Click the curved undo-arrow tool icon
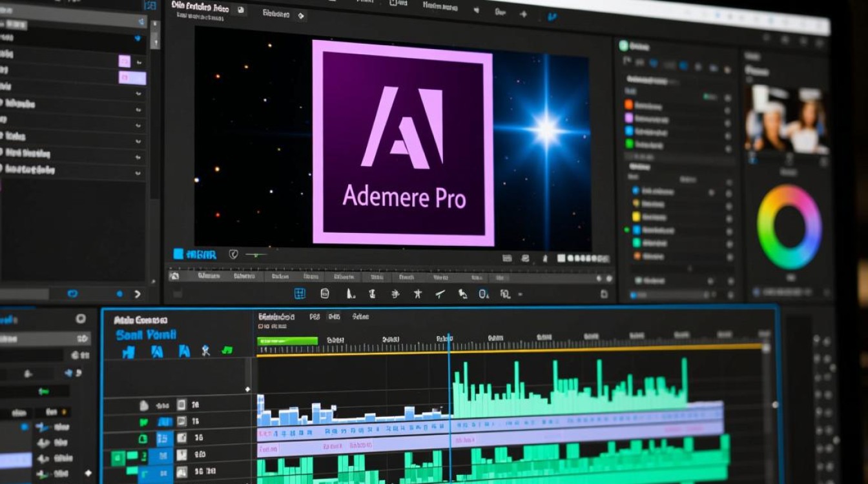The height and width of the screenshot is (484, 868). 462,295
